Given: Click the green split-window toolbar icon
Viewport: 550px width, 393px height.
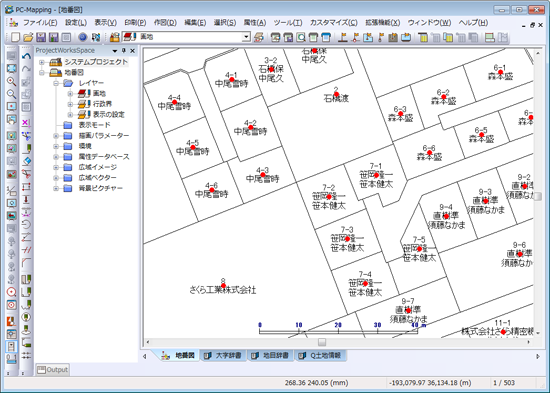Looking at the screenshot, I should point(490,37).
